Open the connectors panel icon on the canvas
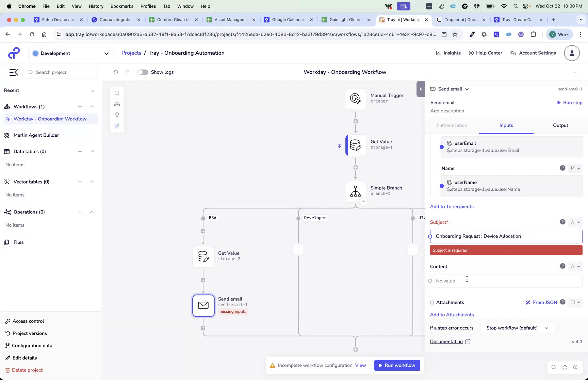The height and width of the screenshot is (380, 588). [x=117, y=104]
